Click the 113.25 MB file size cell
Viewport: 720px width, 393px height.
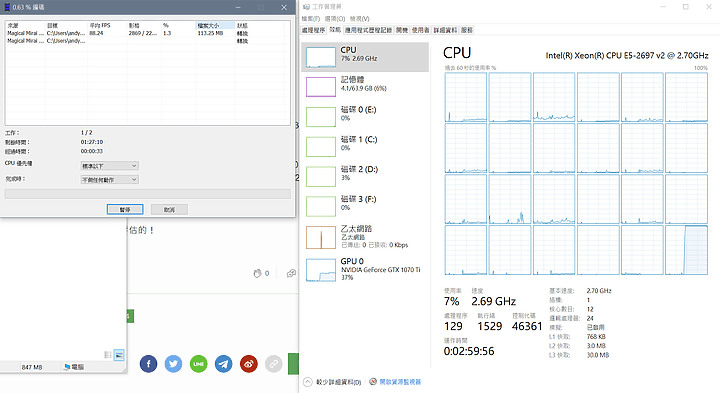click(x=210, y=33)
